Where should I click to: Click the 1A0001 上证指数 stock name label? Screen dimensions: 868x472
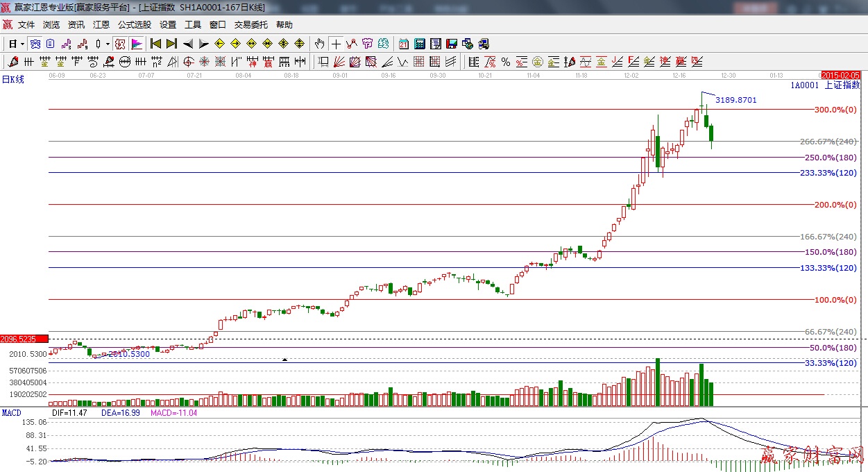pos(824,86)
